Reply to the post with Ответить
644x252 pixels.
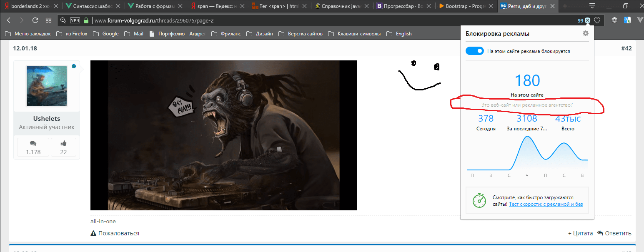(x=614, y=233)
